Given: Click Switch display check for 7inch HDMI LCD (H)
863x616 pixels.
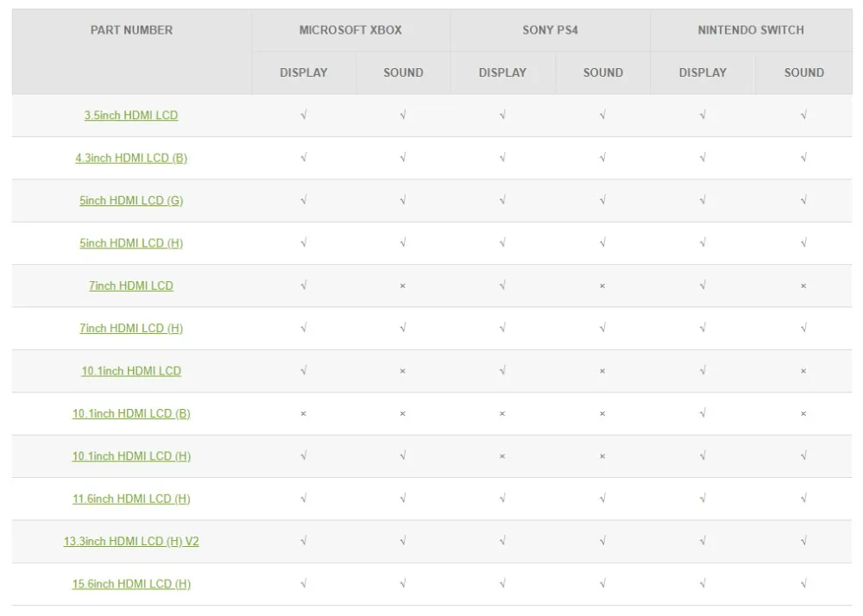Looking at the screenshot, I should [x=702, y=328].
